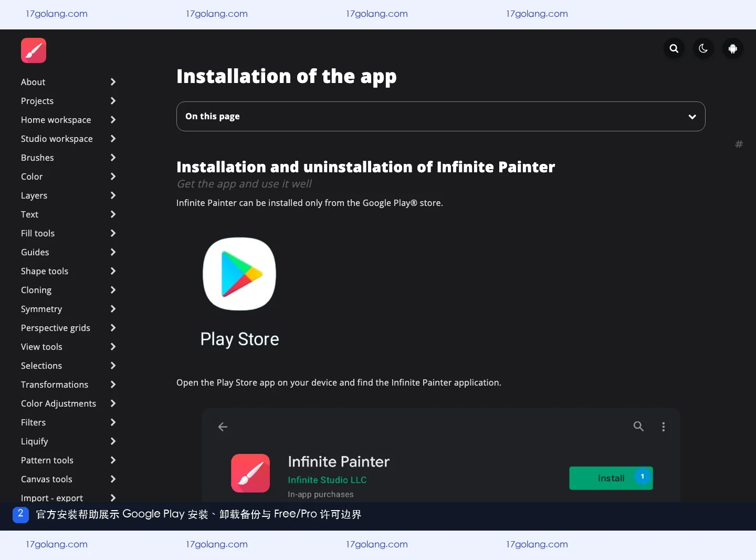The height and width of the screenshot is (560, 756).
Task: Expand the Symmetry section chevron
Action: click(113, 309)
